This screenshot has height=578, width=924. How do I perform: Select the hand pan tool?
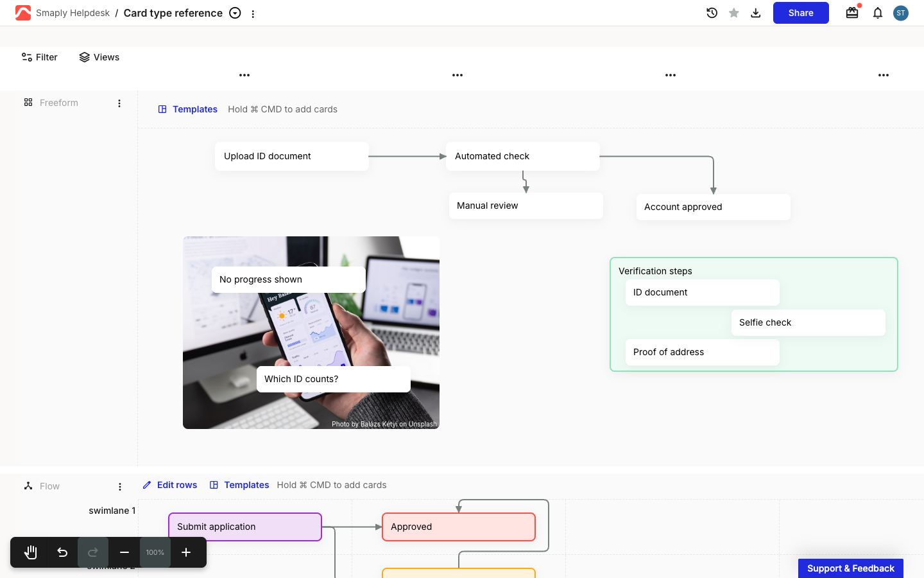31,552
